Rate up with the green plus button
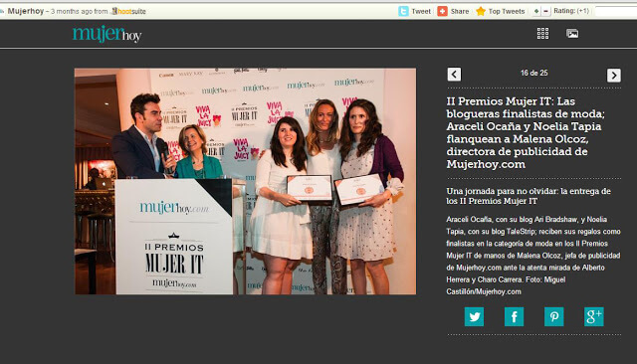The width and height of the screenshot is (637, 364). tap(536, 11)
